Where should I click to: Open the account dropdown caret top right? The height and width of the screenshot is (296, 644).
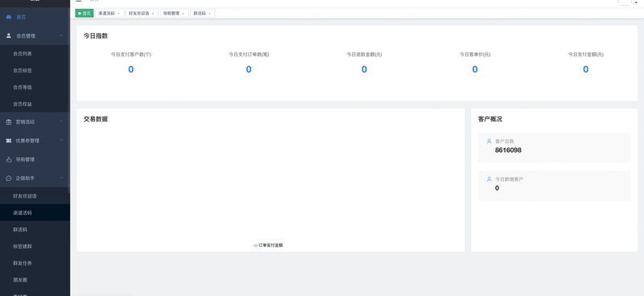[x=637, y=2]
